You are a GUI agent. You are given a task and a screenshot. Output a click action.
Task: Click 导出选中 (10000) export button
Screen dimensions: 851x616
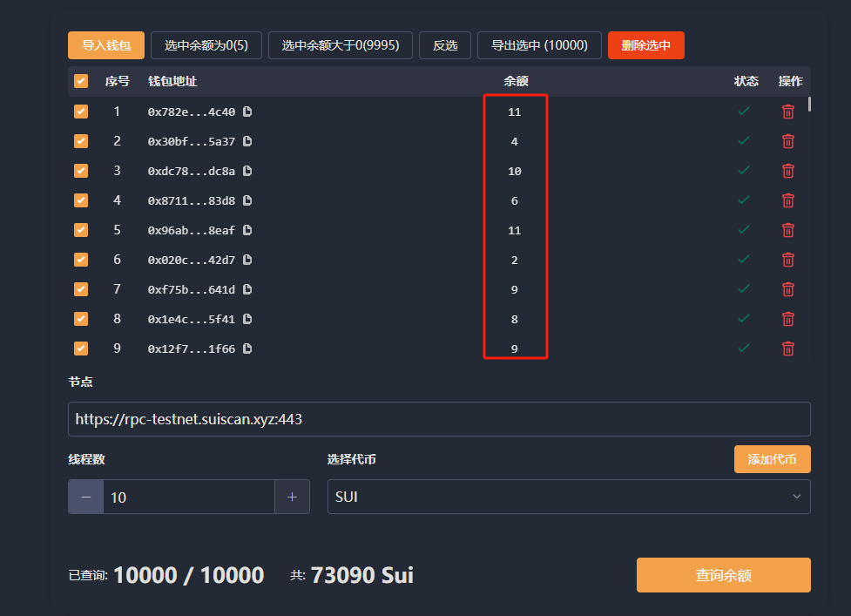point(539,45)
